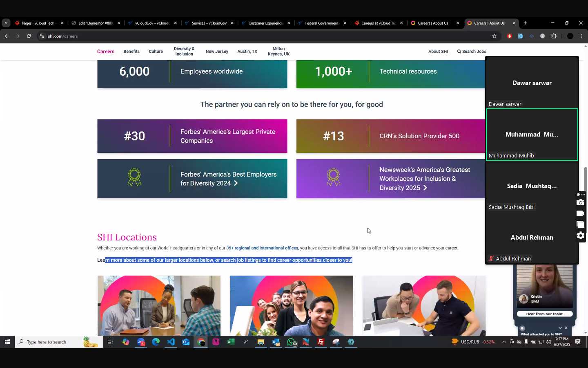Image resolution: width=588 pixels, height=368 pixels.
Task: Open the Careers nav item
Action: [106, 52]
